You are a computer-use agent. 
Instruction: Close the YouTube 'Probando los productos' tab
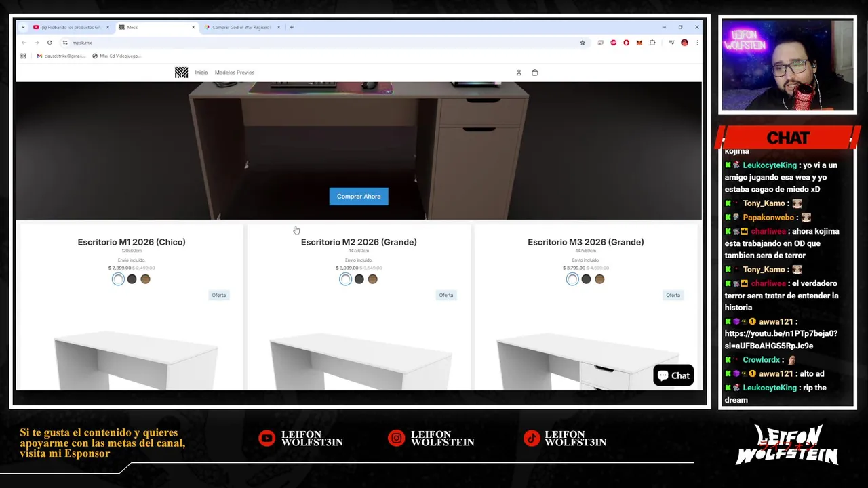[x=107, y=27]
